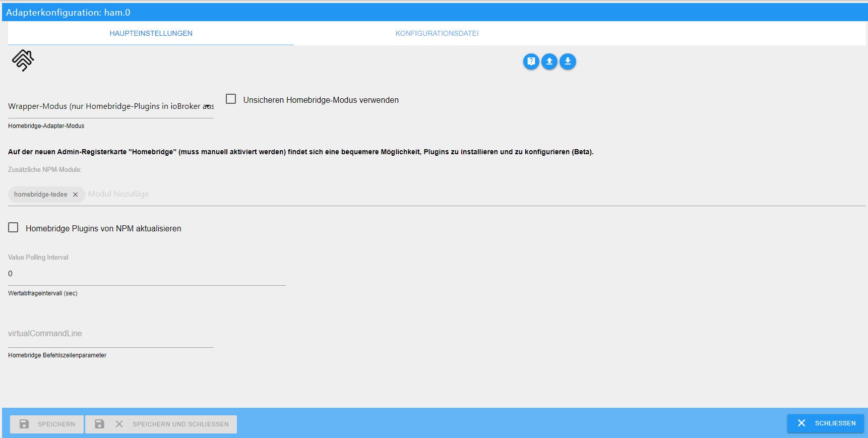Remove the homebridge-tedee module chip
Image resolution: width=868 pixels, height=438 pixels.
[76, 195]
